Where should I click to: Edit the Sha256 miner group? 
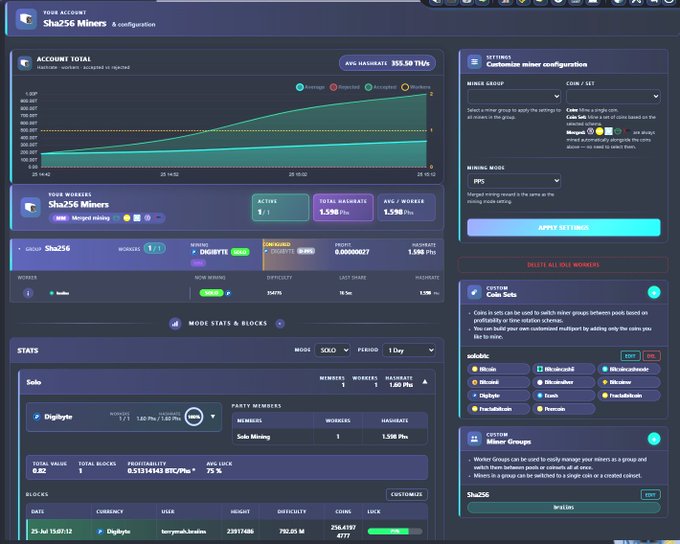pyautogui.click(x=650, y=495)
